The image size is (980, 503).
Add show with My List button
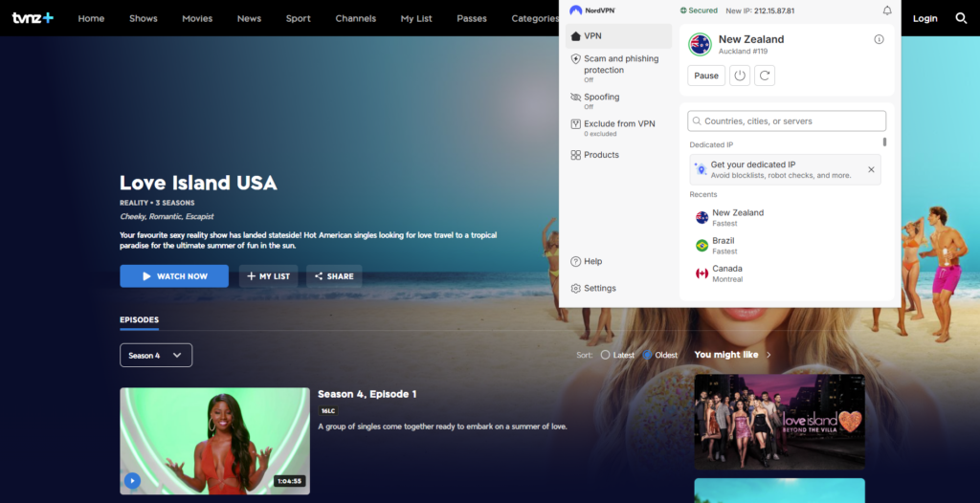pyautogui.click(x=268, y=276)
